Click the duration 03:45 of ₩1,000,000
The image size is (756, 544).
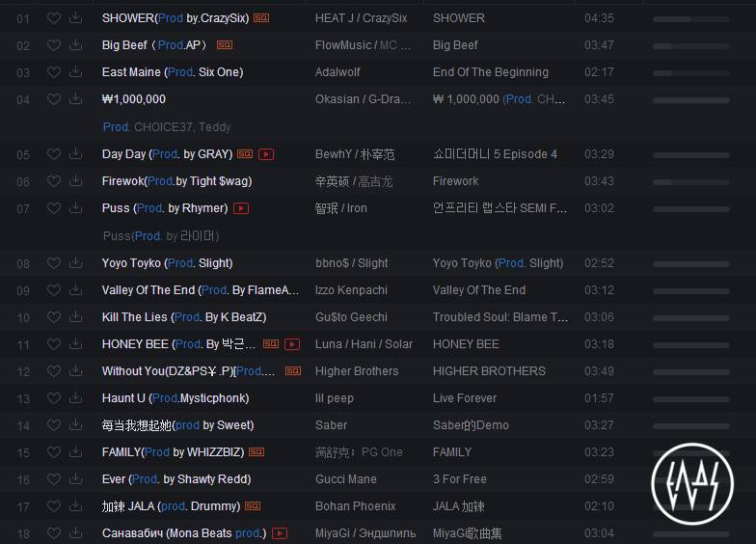[599, 99]
